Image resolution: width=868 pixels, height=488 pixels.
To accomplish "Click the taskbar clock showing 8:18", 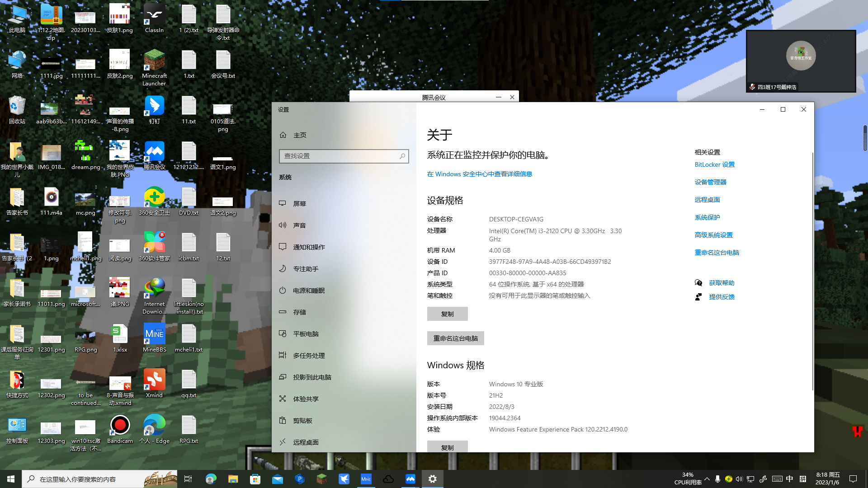I will pos(828,479).
